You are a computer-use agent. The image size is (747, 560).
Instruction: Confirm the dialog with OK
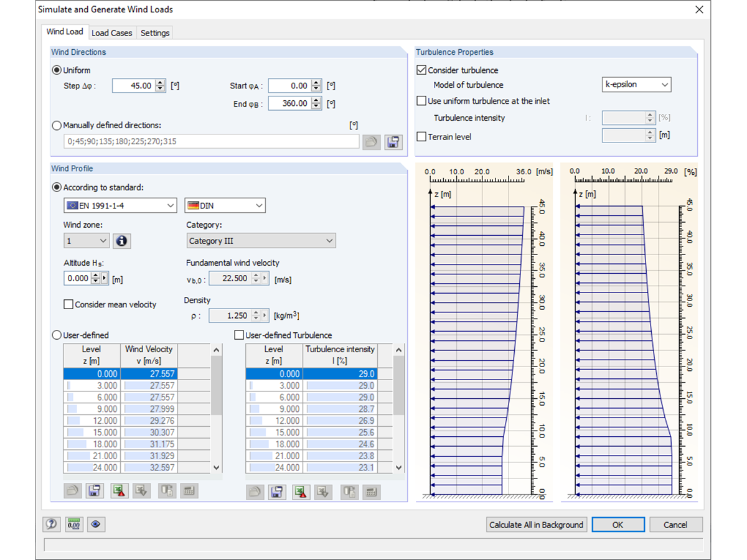tap(618, 525)
